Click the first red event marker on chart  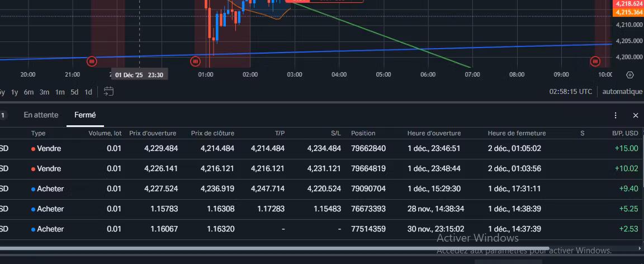coord(92,60)
